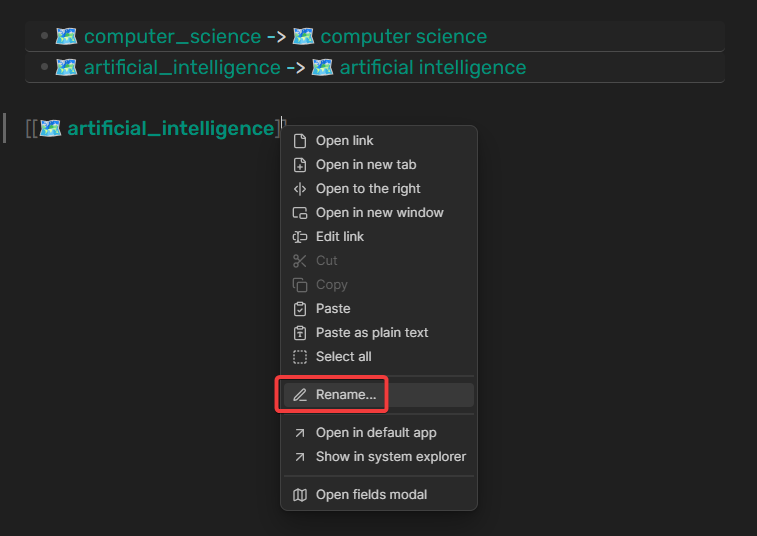This screenshot has width=757, height=536.
Task: Choose Paste as plain text
Action: pos(372,333)
